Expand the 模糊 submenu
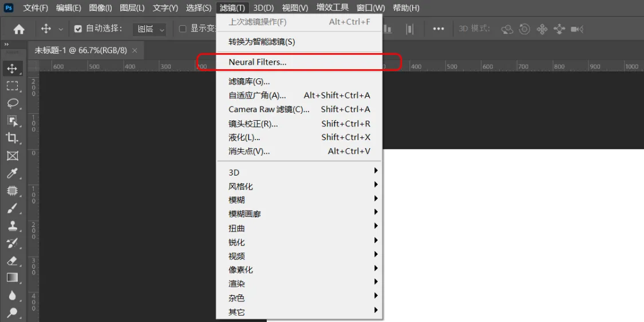 coord(299,200)
